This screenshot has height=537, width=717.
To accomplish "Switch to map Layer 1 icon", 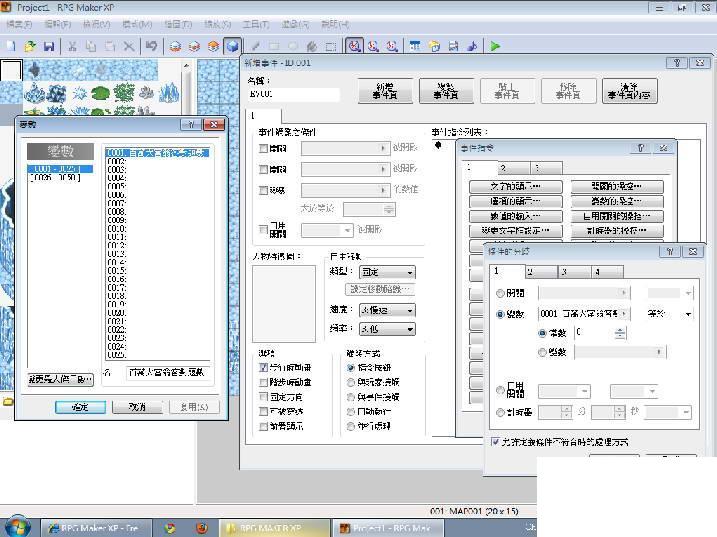I will pos(175,46).
